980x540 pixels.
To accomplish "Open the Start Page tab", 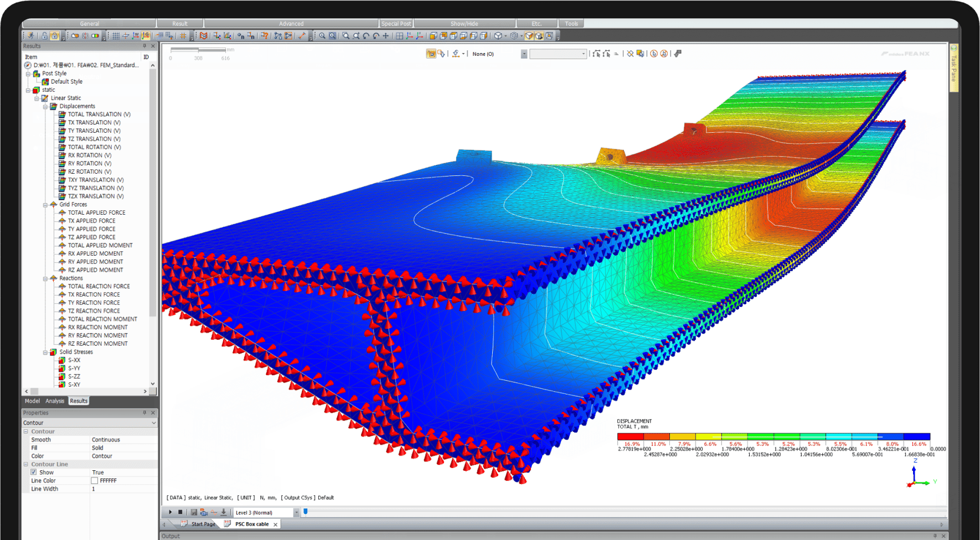I will 203,524.
